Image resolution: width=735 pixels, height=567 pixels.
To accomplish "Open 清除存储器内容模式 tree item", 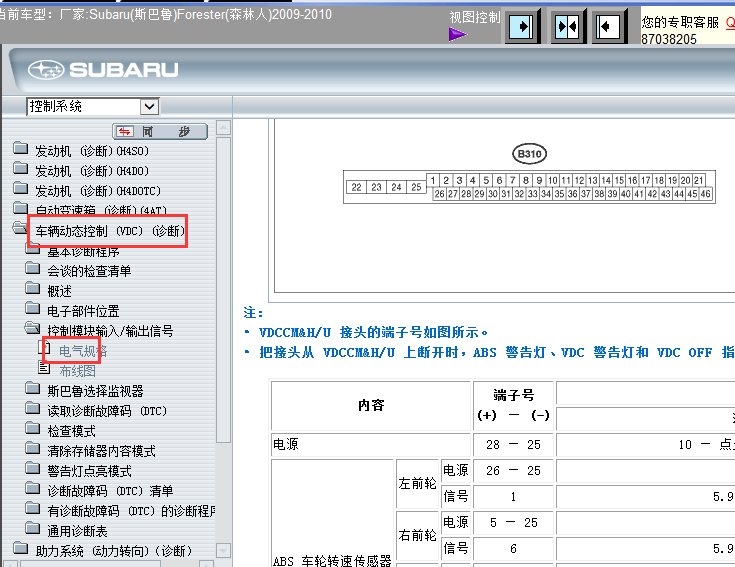I will pyautogui.click(x=101, y=451).
